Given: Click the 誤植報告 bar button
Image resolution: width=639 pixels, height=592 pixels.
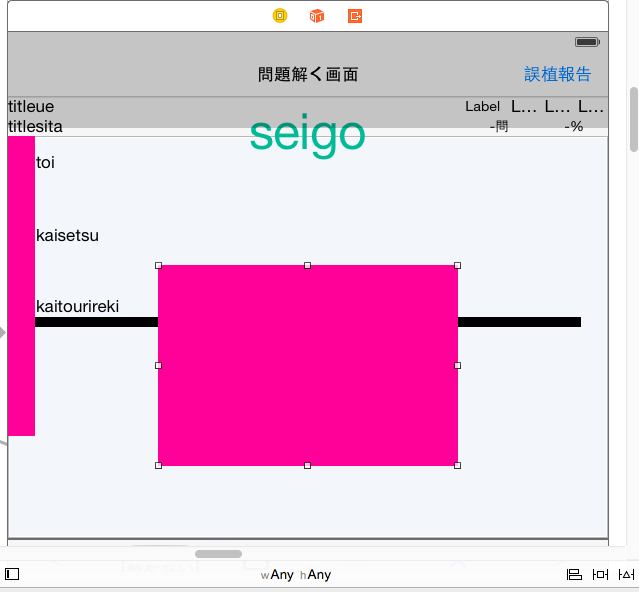Looking at the screenshot, I should click(557, 74).
